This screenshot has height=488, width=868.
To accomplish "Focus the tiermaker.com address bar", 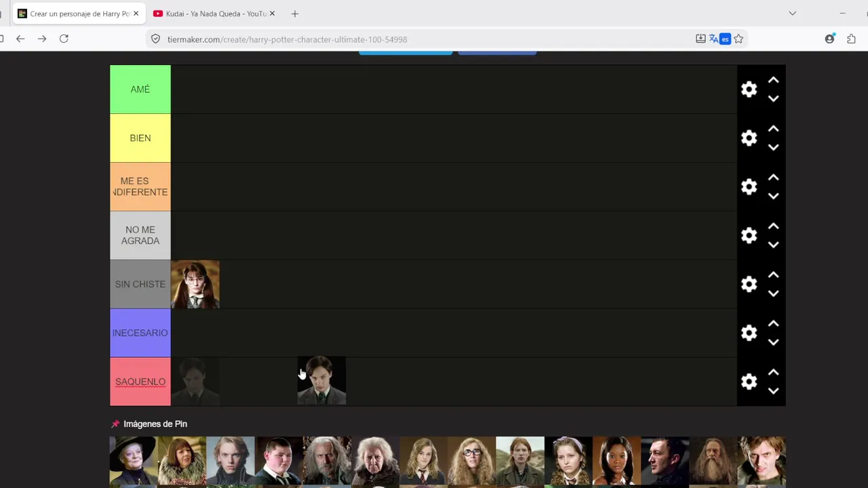I will (x=420, y=39).
